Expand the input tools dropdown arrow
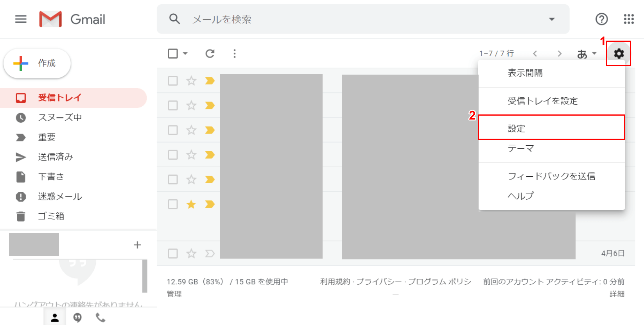 (x=594, y=54)
